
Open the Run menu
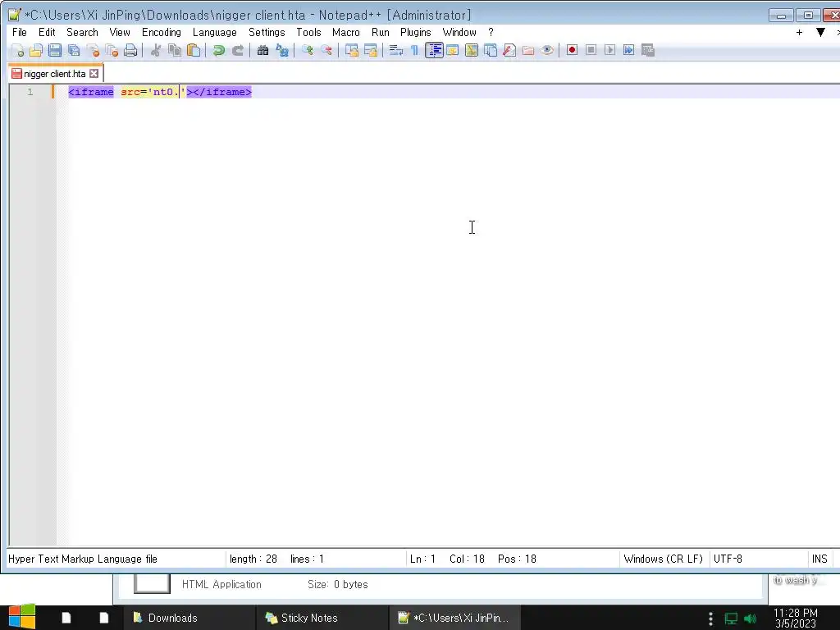click(x=381, y=33)
